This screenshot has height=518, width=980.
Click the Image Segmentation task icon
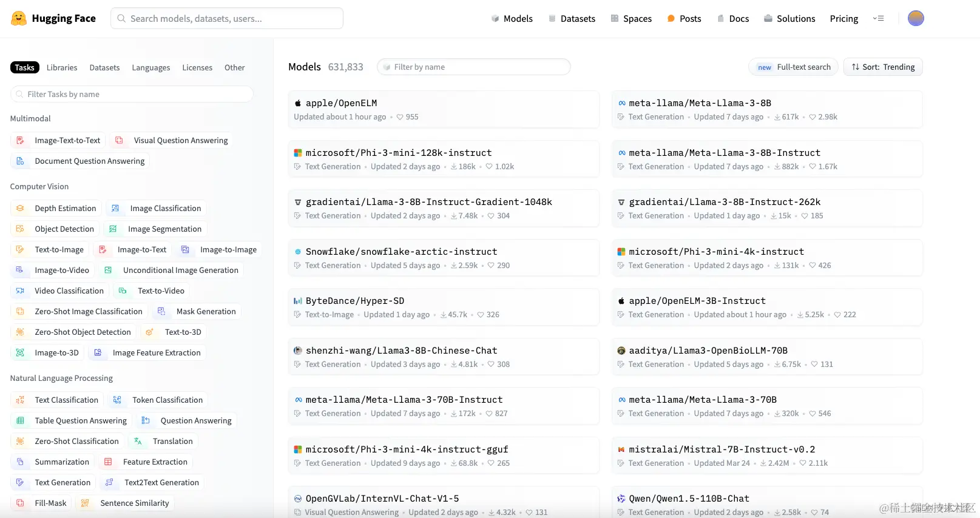(x=113, y=229)
